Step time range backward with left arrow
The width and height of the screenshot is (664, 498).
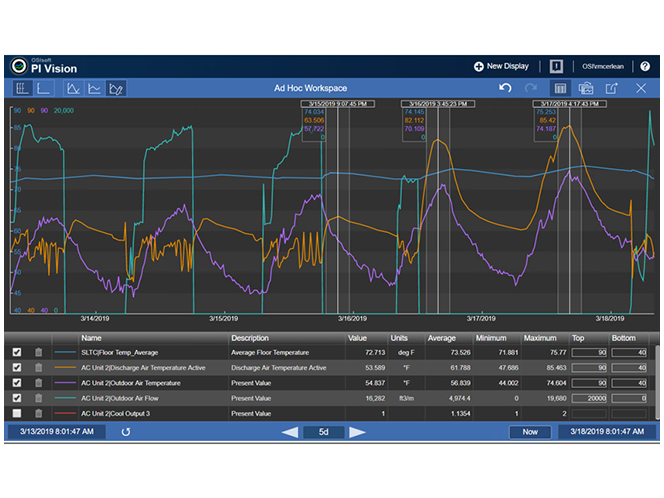(x=290, y=432)
